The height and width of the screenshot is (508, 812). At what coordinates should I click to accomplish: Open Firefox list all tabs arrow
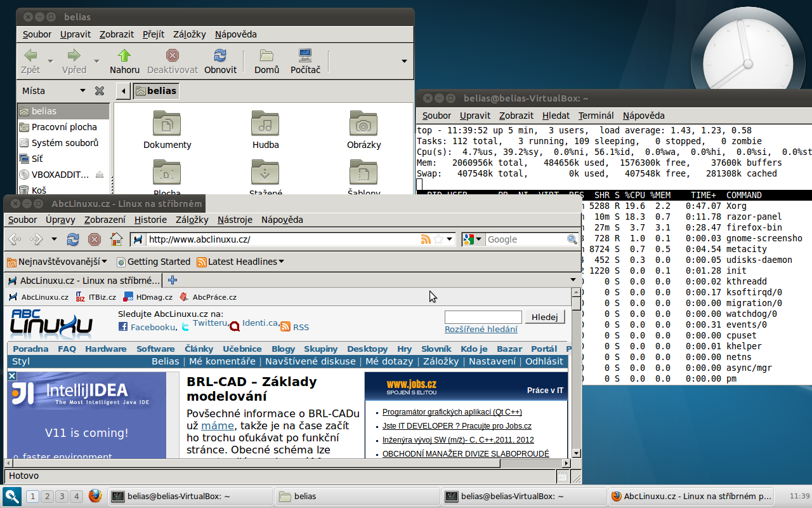[573, 279]
